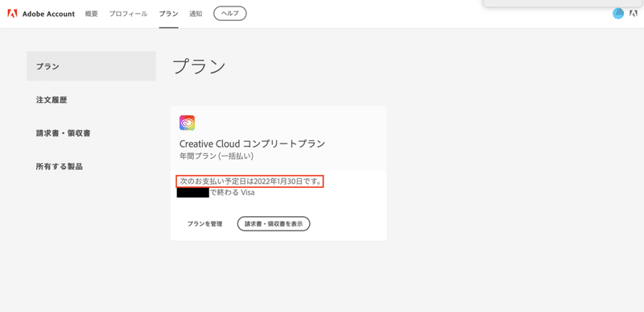Click the 請求書・領収書を表示 button
This screenshot has height=312, width=644.
pos(274,224)
